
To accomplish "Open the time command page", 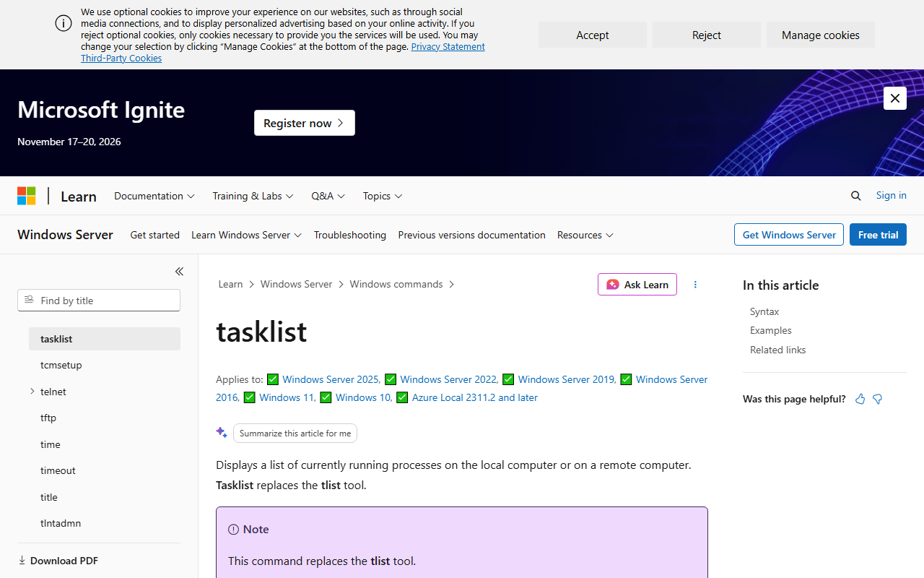I will [105, 444].
